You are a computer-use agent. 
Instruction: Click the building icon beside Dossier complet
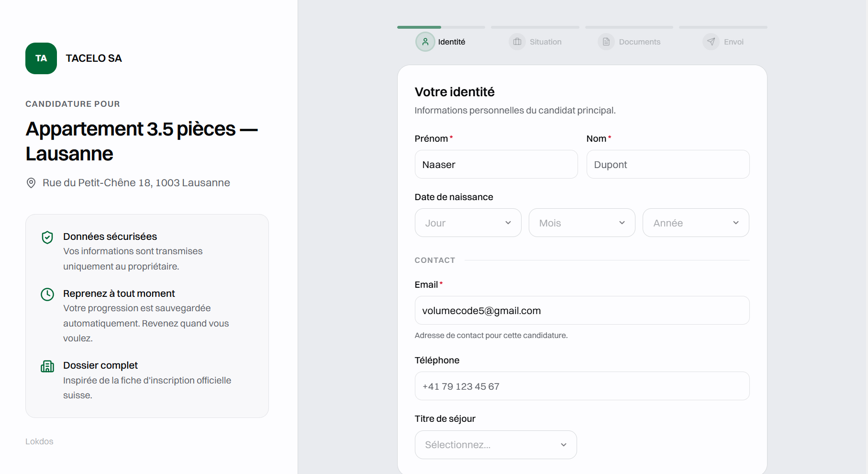tap(47, 366)
